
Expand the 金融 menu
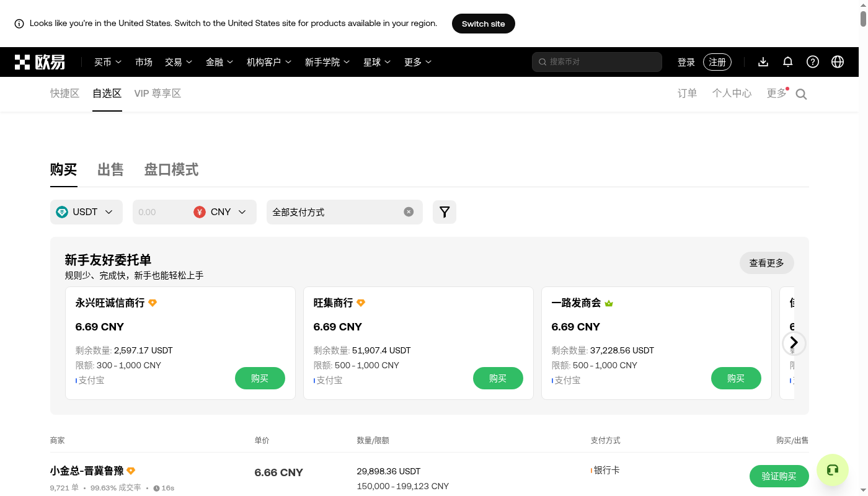click(219, 62)
